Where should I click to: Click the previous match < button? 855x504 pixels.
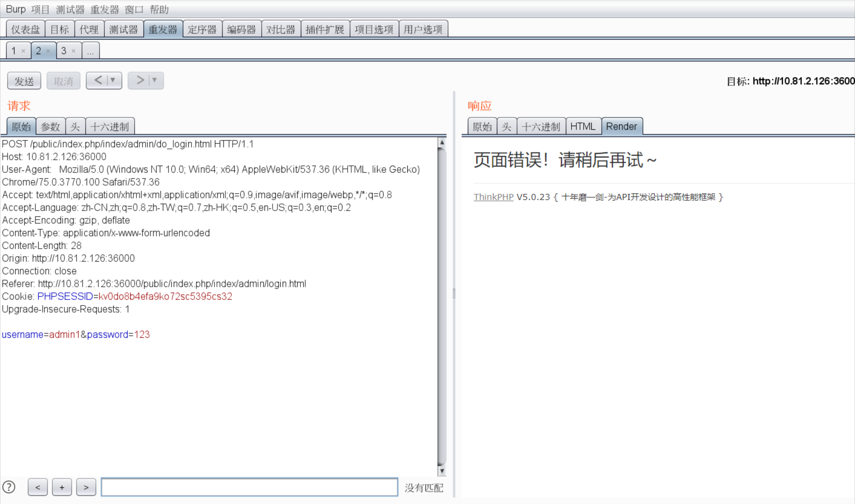point(38,487)
